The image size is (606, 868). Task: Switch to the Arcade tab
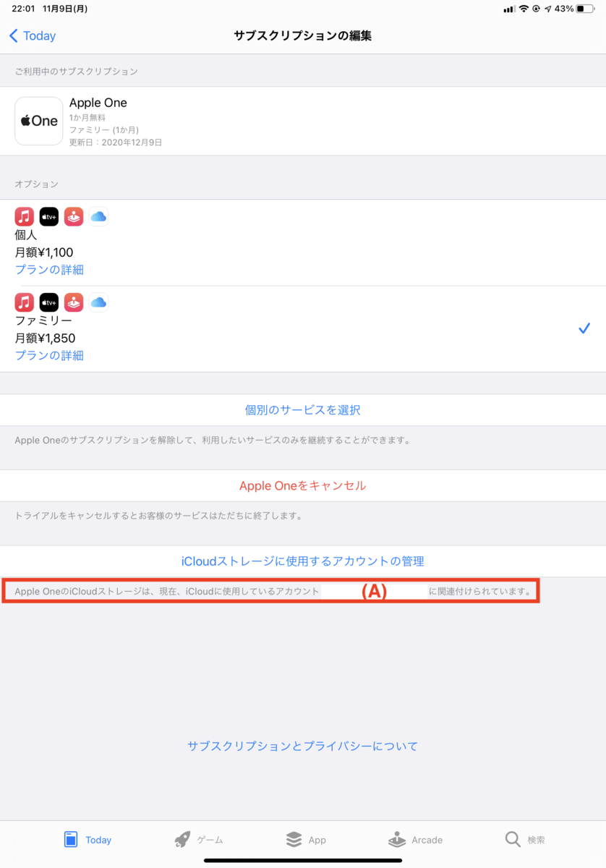coord(416,840)
